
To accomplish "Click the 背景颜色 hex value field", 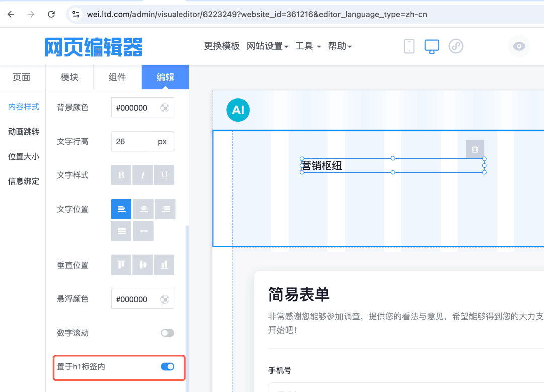I will (143, 108).
